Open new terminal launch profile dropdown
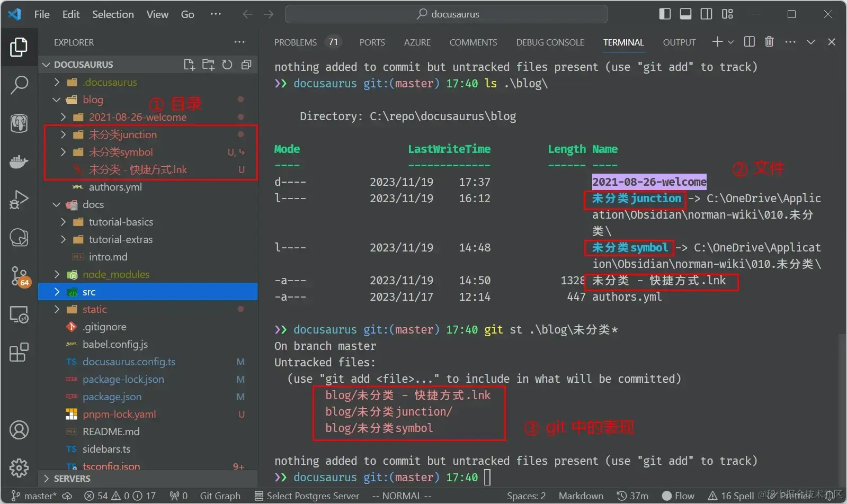Image resolution: width=847 pixels, height=504 pixels. [x=731, y=42]
